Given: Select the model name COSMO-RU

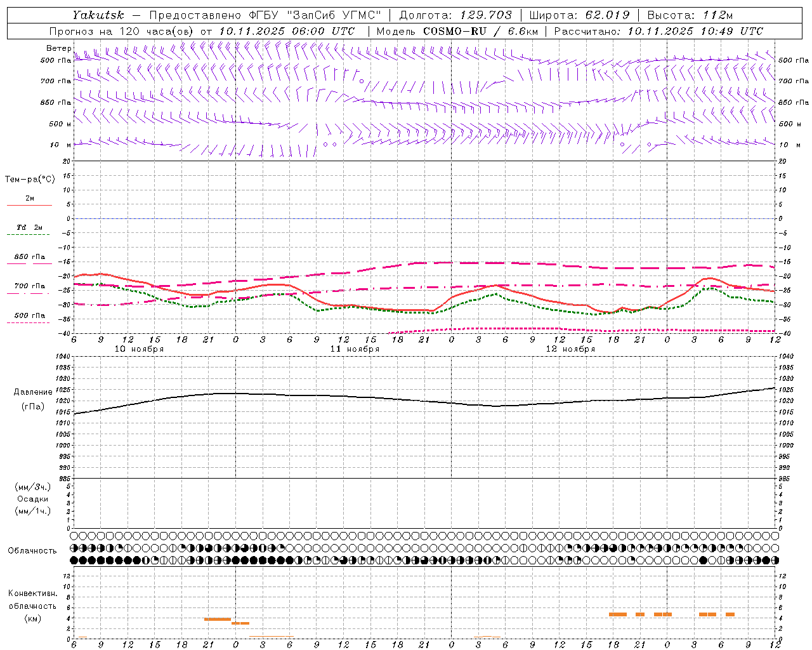Looking at the screenshot, I should [455, 31].
